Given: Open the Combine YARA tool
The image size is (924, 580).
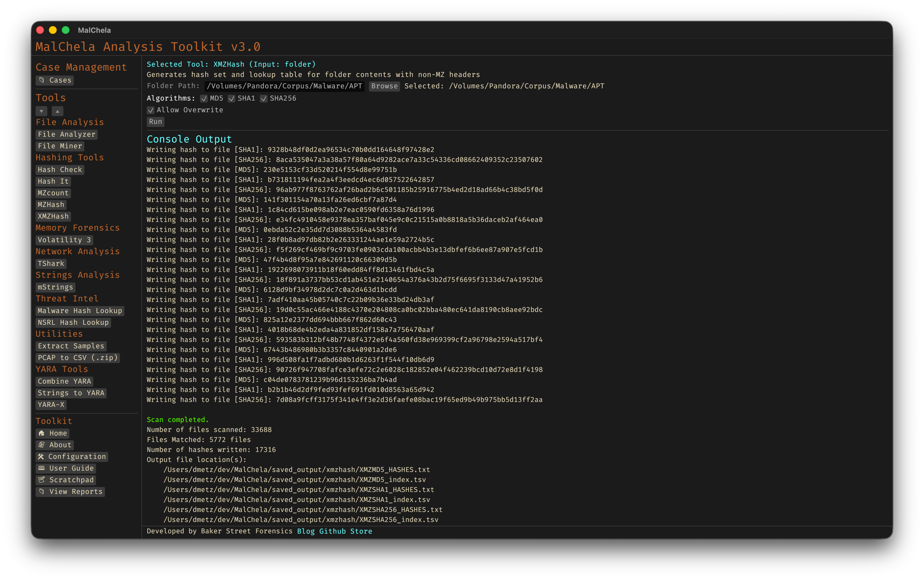Looking at the screenshot, I should (64, 381).
